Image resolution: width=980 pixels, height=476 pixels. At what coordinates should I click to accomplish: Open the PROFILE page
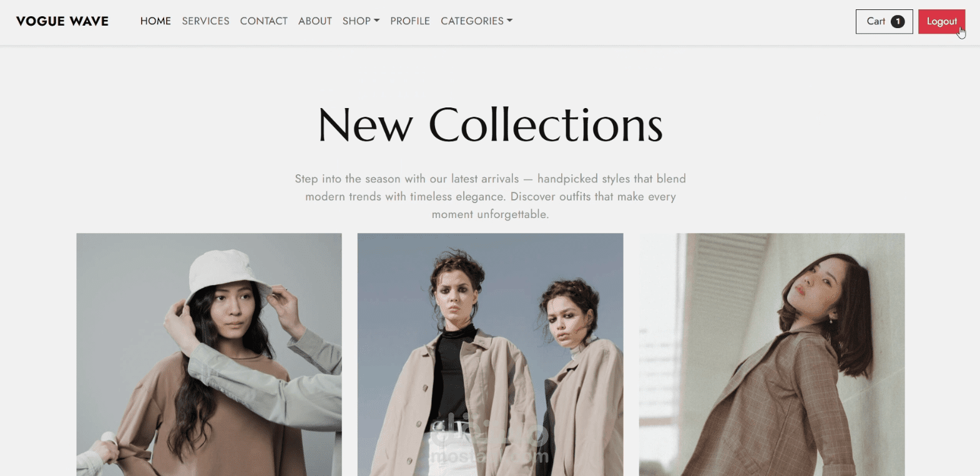410,21
